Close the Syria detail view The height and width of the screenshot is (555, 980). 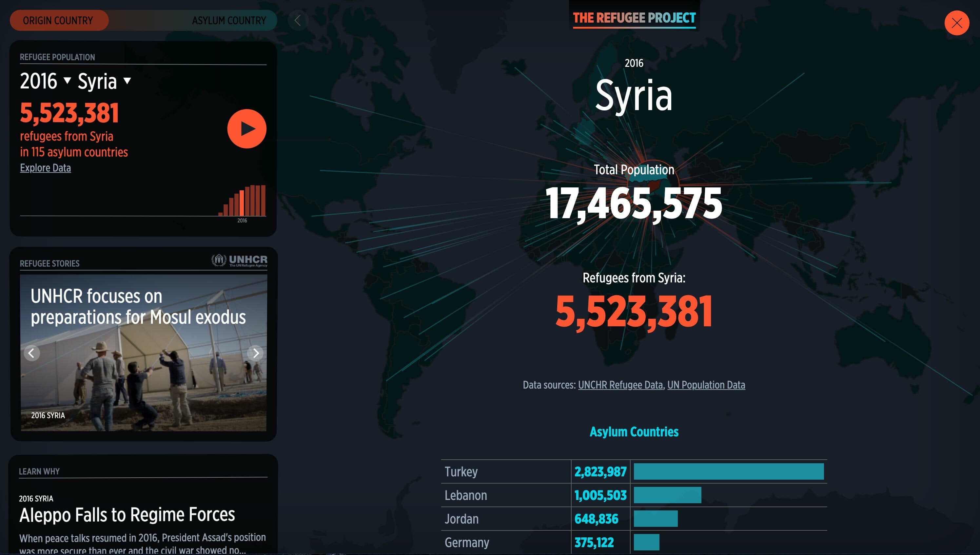956,23
